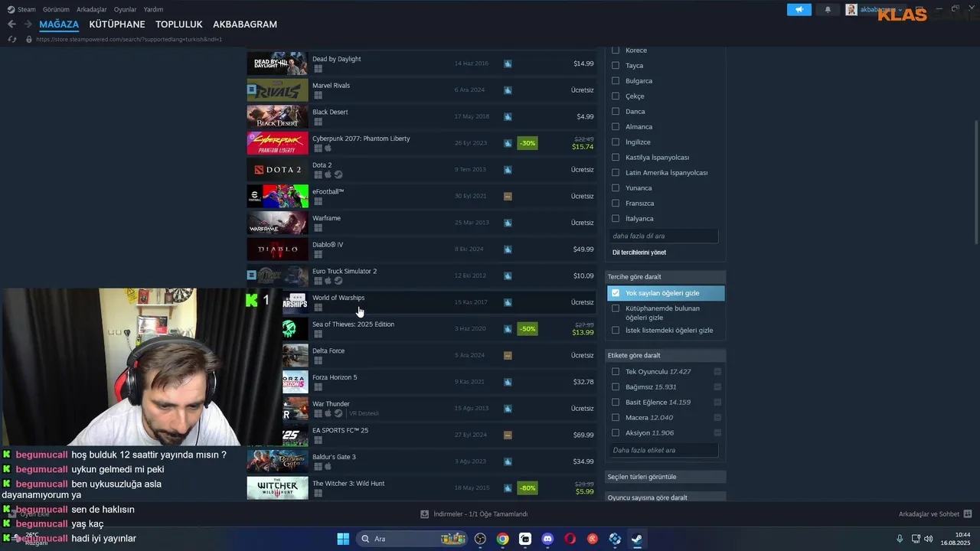This screenshot has height=551, width=980.
Task: Open the Oyunlar menu
Action: (126, 9)
